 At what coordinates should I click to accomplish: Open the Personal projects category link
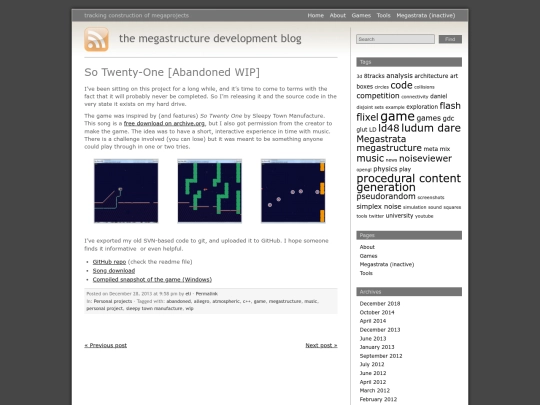(113, 301)
